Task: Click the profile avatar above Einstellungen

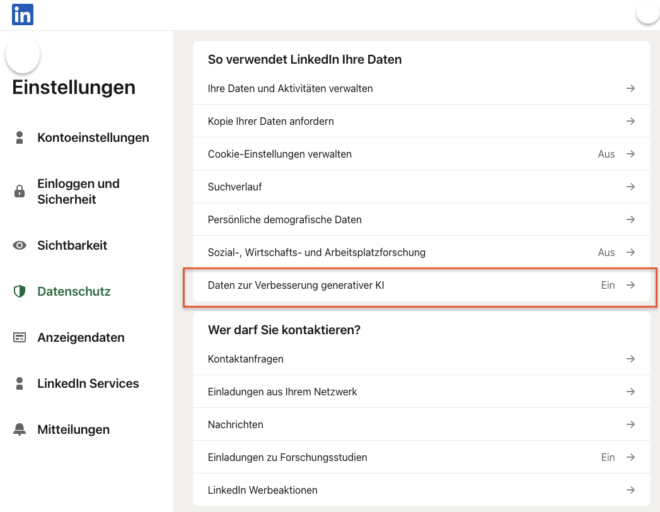Action: coord(23,54)
